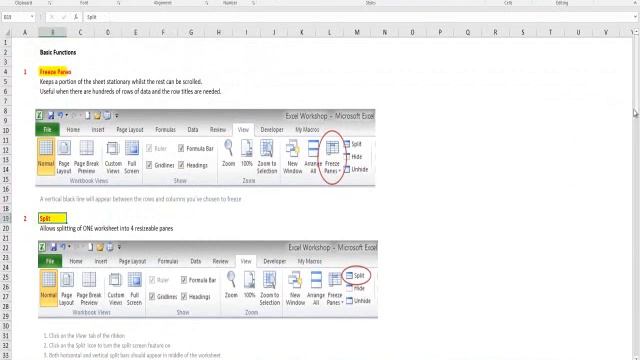This screenshot has width=640, height=360.
Task: Click inside the Name Box field
Action: click(x=16, y=17)
